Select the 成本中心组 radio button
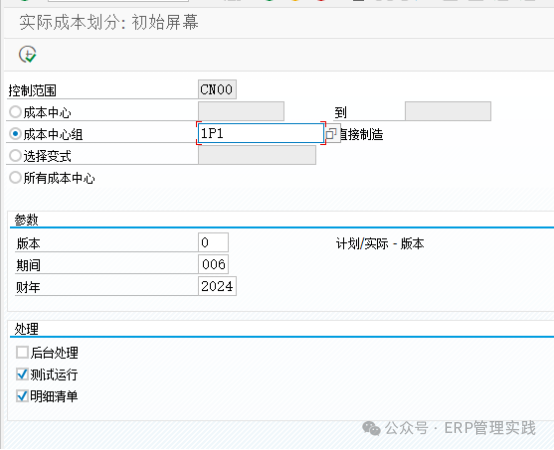Viewport: 554px width, 450px height. [x=15, y=134]
